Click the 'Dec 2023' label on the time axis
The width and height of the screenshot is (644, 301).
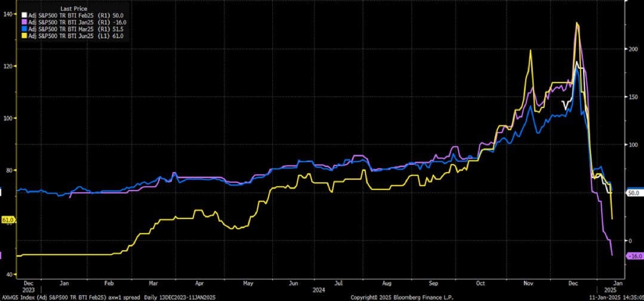click(29, 286)
